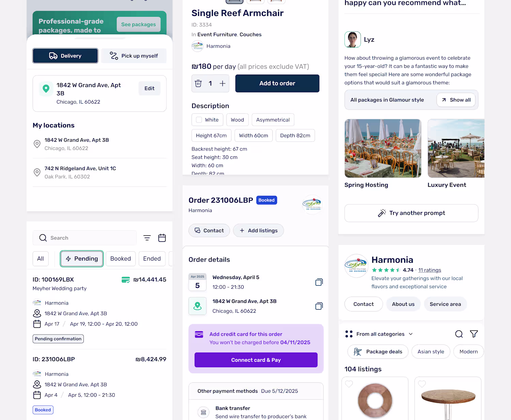This screenshot has height=420, width=511.
Task: Increase quantity with the plus icon
Action: coord(222,83)
